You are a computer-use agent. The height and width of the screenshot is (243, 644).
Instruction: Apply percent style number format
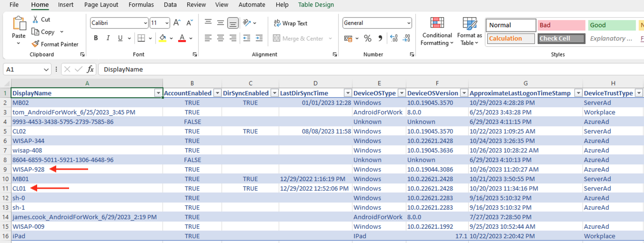tap(367, 38)
